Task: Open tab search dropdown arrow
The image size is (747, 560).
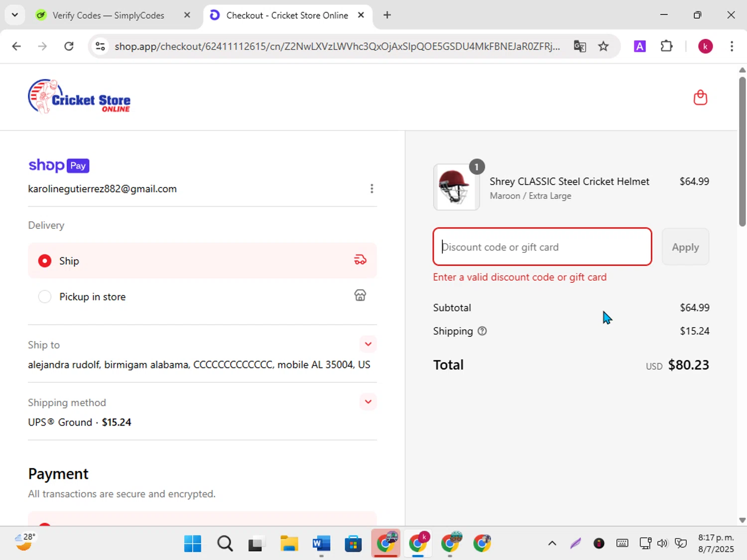Action: pyautogui.click(x=15, y=15)
